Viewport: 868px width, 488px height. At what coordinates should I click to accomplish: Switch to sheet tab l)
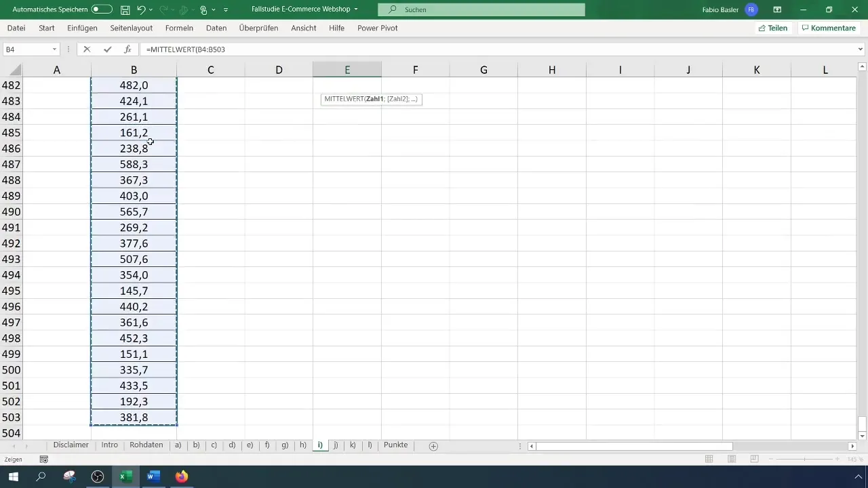coord(370,445)
